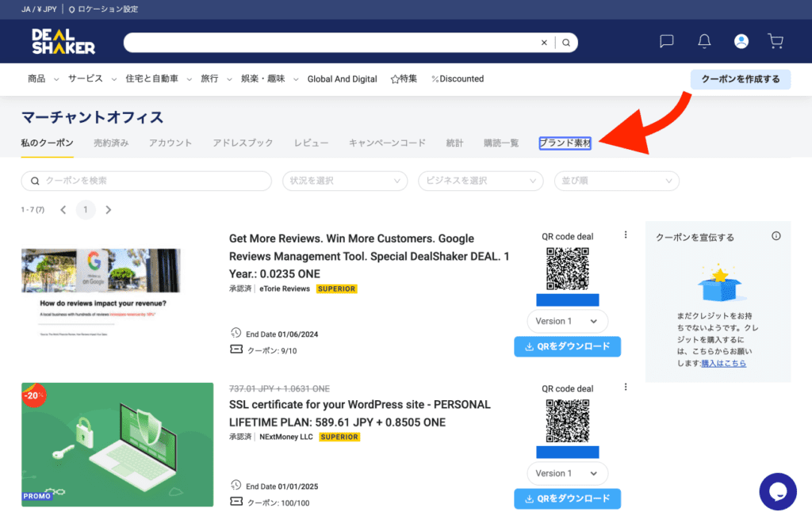Image resolution: width=812 pixels, height=523 pixels.
Task: Open the JA / ¥ JPY language-currency selector
Action: (39, 10)
